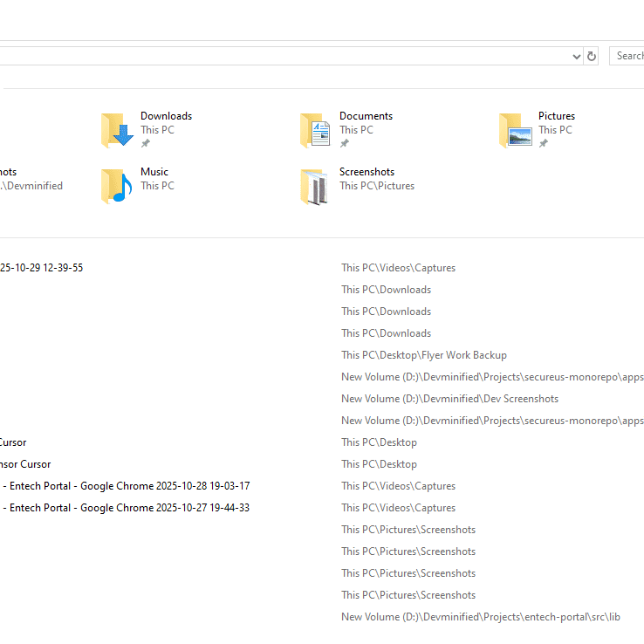The width and height of the screenshot is (644, 644).
Task: Click inside the address bar field
Action: [x=284, y=56]
